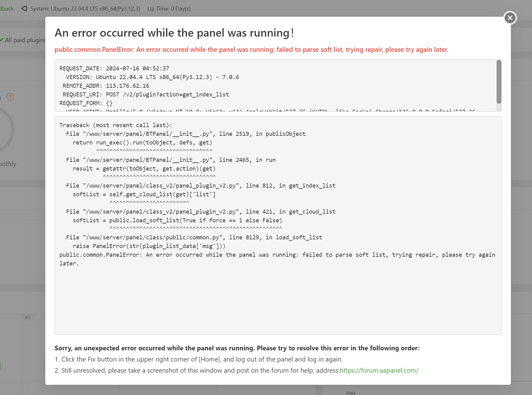
Task: Click the AD placeholder label
Action: pos(27,317)
